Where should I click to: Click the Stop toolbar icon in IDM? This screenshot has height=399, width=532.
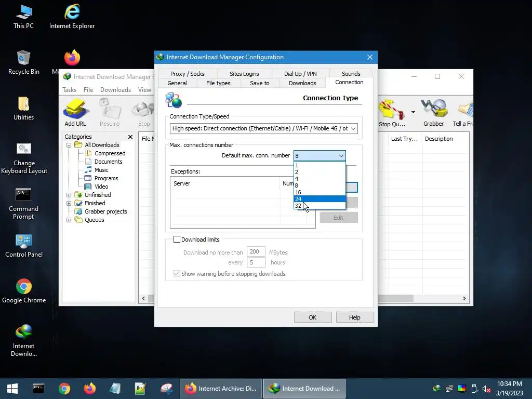tap(144, 113)
